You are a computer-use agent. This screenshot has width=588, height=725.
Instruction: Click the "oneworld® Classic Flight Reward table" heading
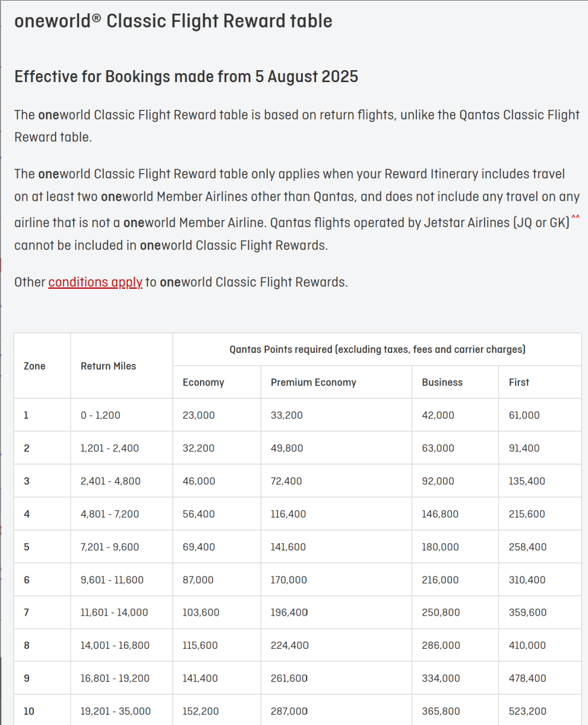coord(173,21)
